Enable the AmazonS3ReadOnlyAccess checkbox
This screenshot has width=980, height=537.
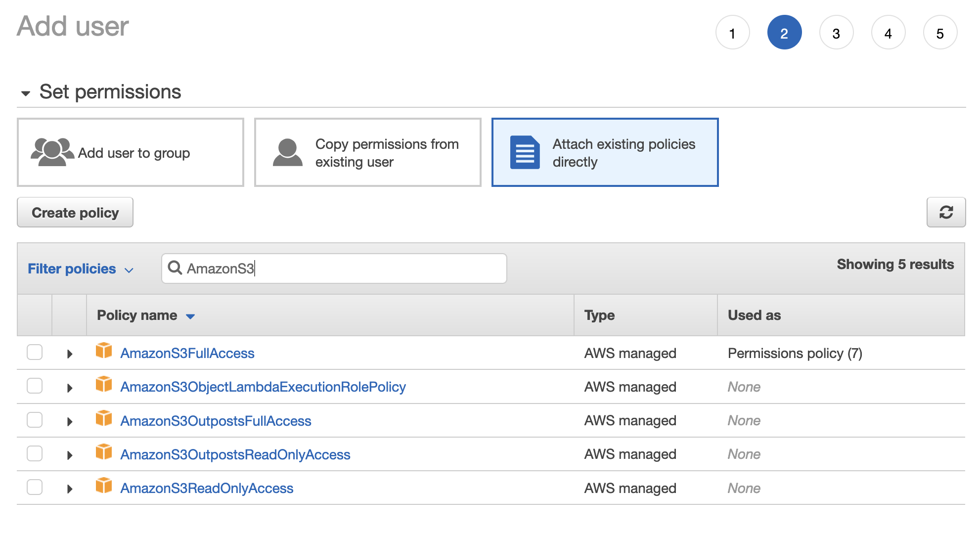[x=35, y=487]
